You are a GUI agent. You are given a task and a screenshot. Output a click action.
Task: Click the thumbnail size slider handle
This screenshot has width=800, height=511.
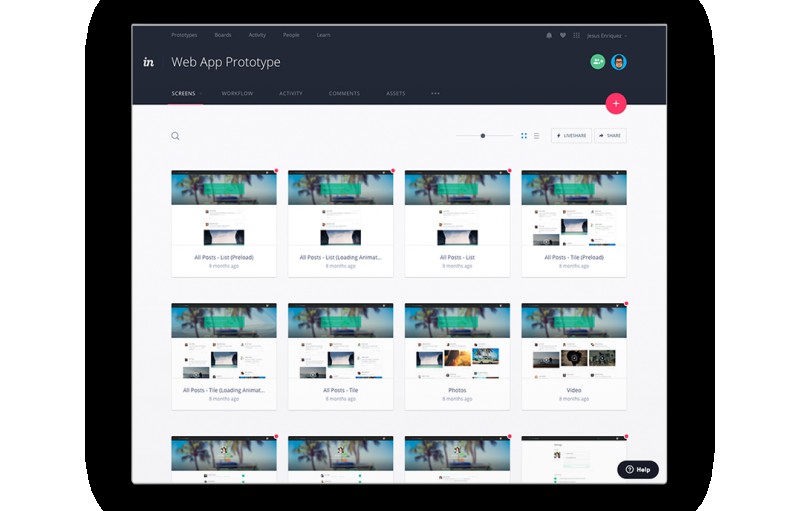(483, 136)
